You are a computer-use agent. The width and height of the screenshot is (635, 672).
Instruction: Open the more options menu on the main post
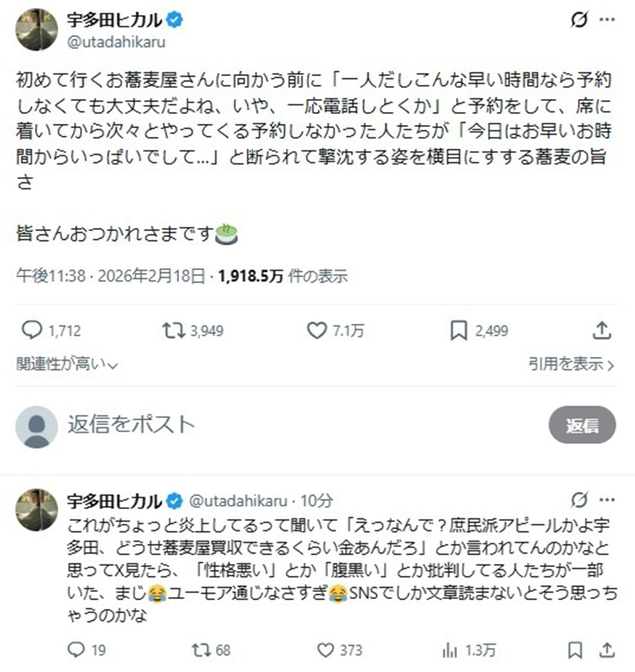point(606,19)
